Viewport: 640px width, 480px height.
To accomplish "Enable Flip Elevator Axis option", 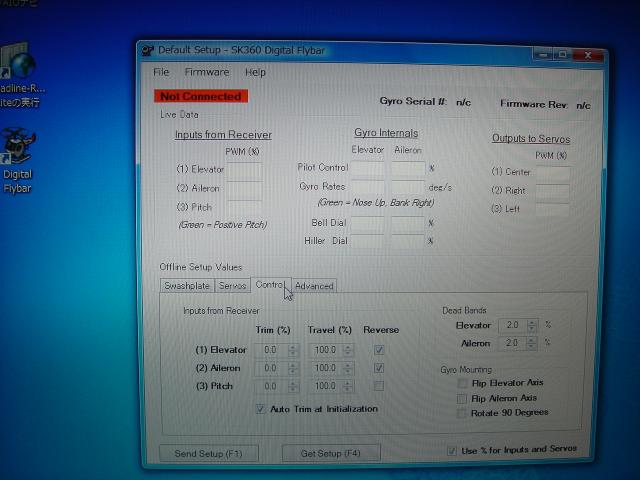I will pos(462,383).
